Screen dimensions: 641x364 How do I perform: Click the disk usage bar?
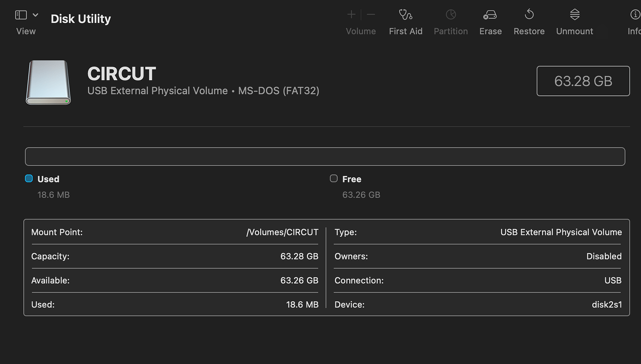point(325,156)
